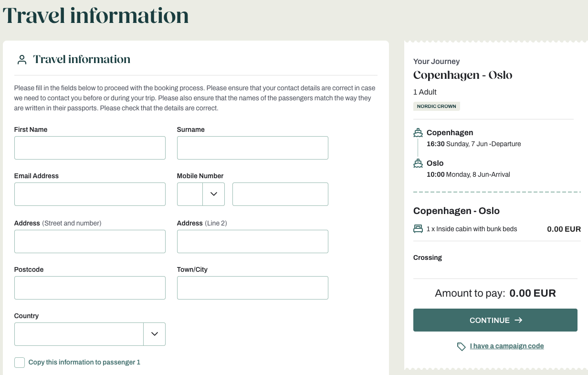
Task: Click the person icon beside Travel information
Action: [x=21, y=60]
